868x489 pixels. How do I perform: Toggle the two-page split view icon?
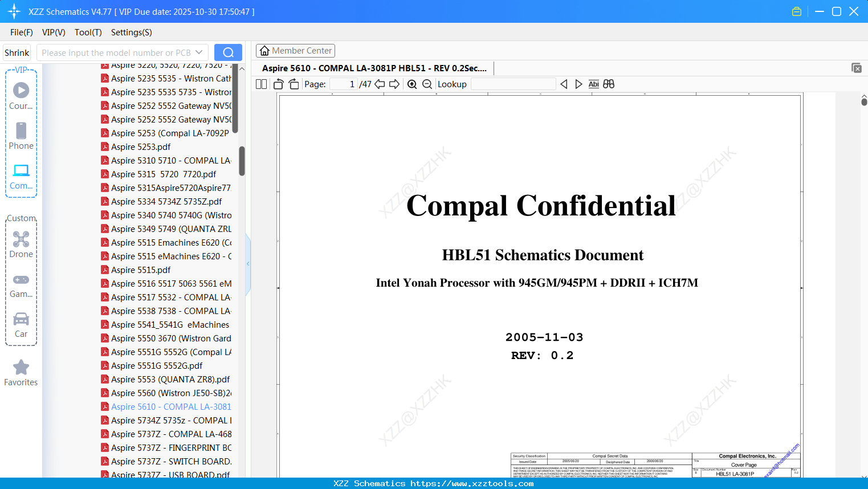pos(262,84)
